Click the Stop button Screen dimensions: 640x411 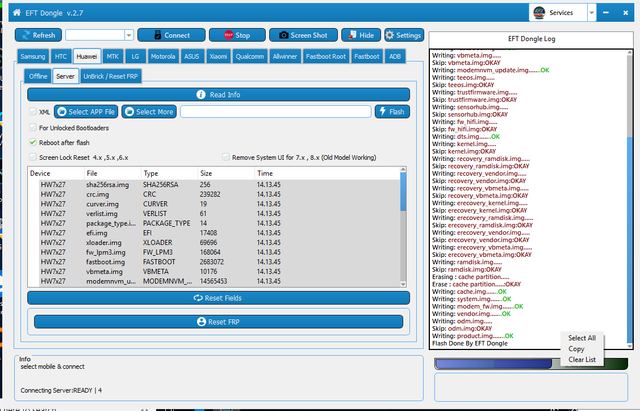[x=237, y=35]
